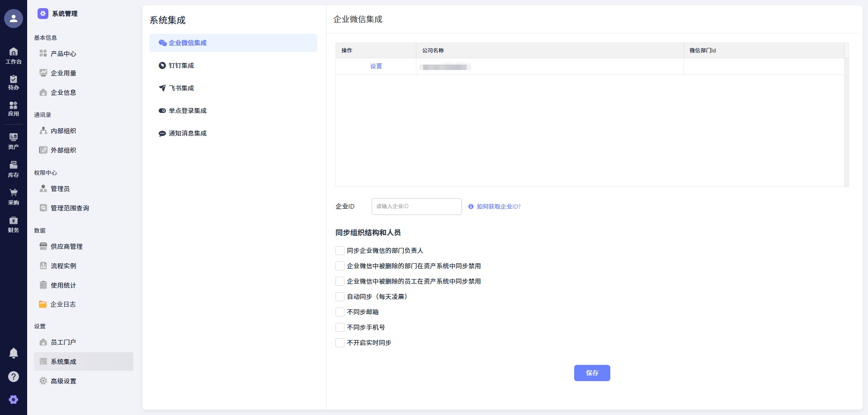Select 企业微信集成 in integration list
Screen dimensions: 868x415
(x=233, y=43)
